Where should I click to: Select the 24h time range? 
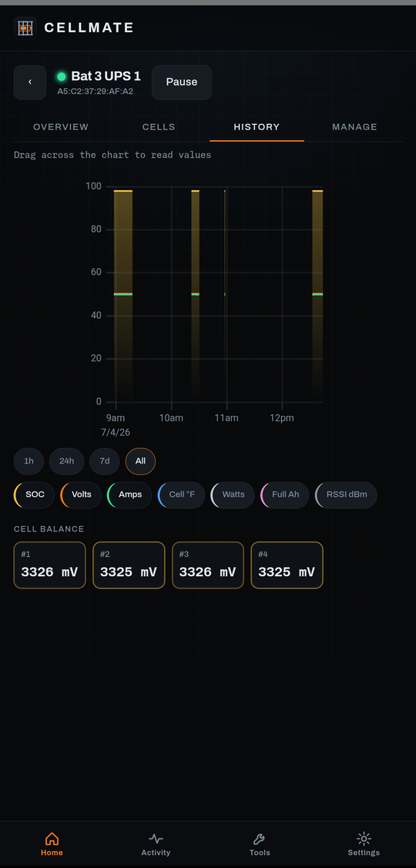(66, 461)
